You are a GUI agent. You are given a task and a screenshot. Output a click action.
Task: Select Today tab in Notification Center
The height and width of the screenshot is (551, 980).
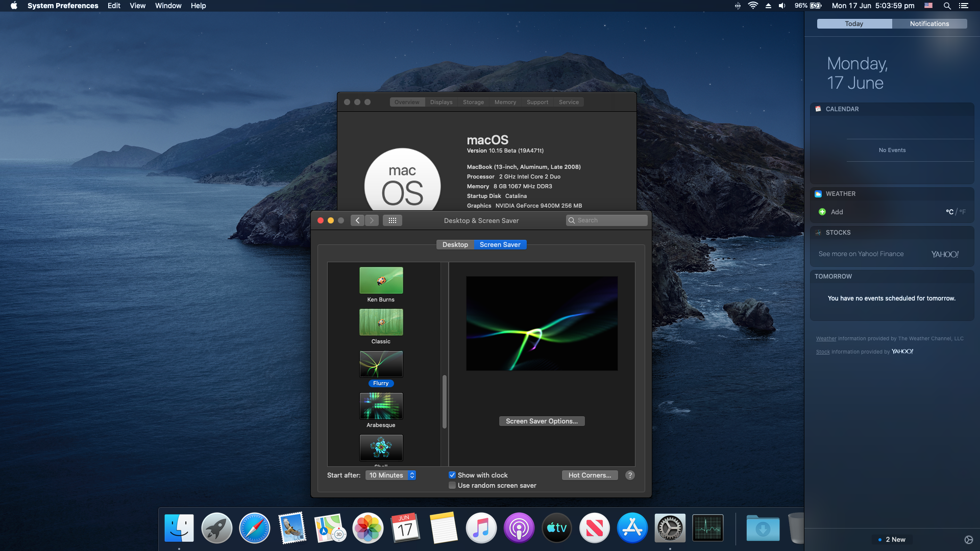[854, 23]
